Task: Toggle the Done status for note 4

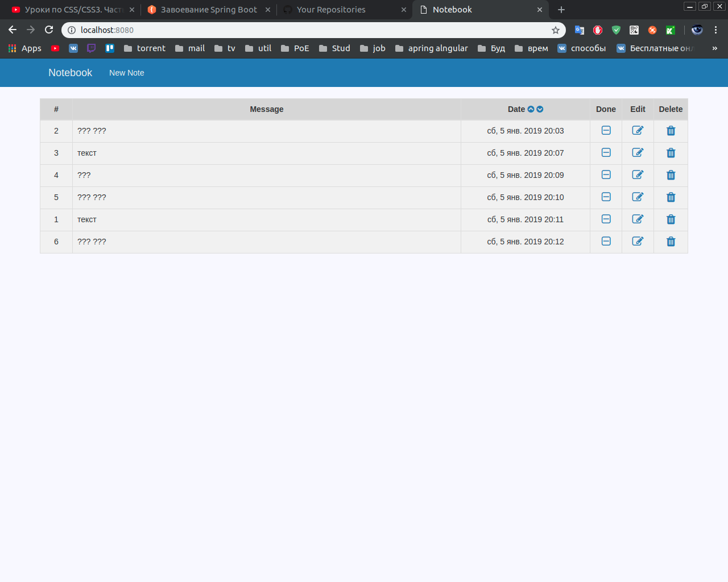Action: 606,175
